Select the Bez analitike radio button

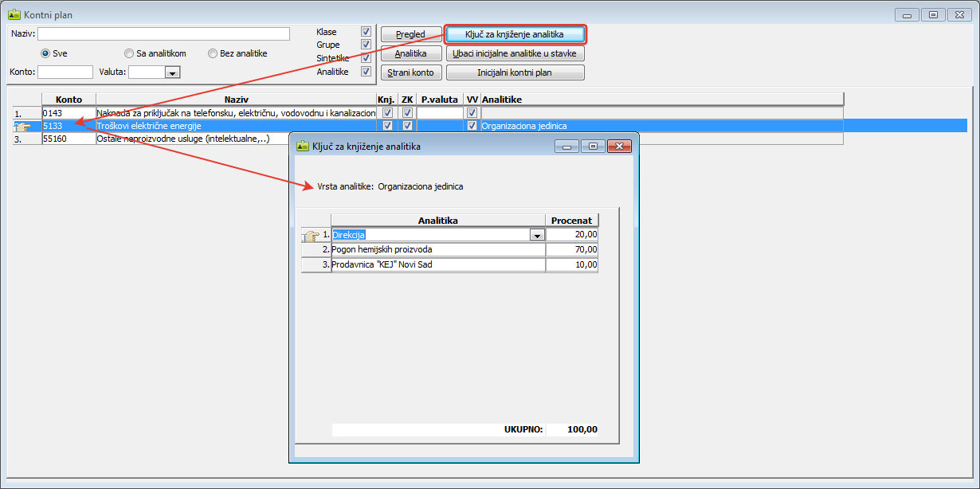[213, 53]
